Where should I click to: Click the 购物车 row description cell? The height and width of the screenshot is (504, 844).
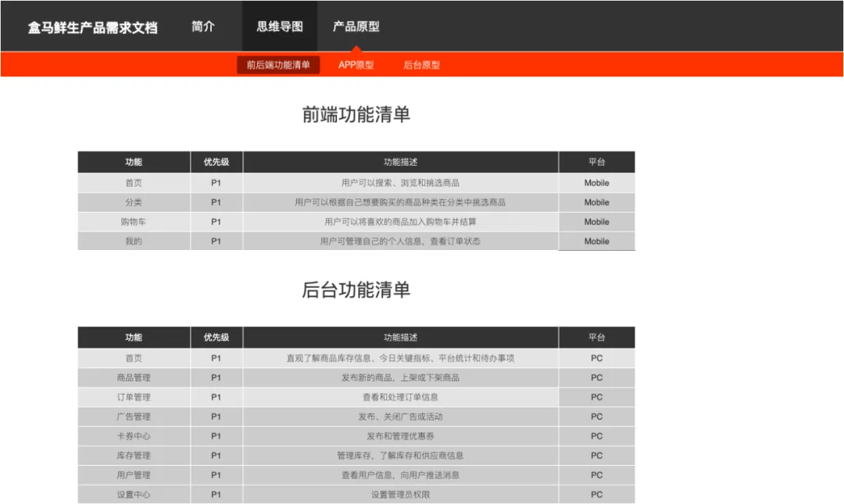click(401, 221)
